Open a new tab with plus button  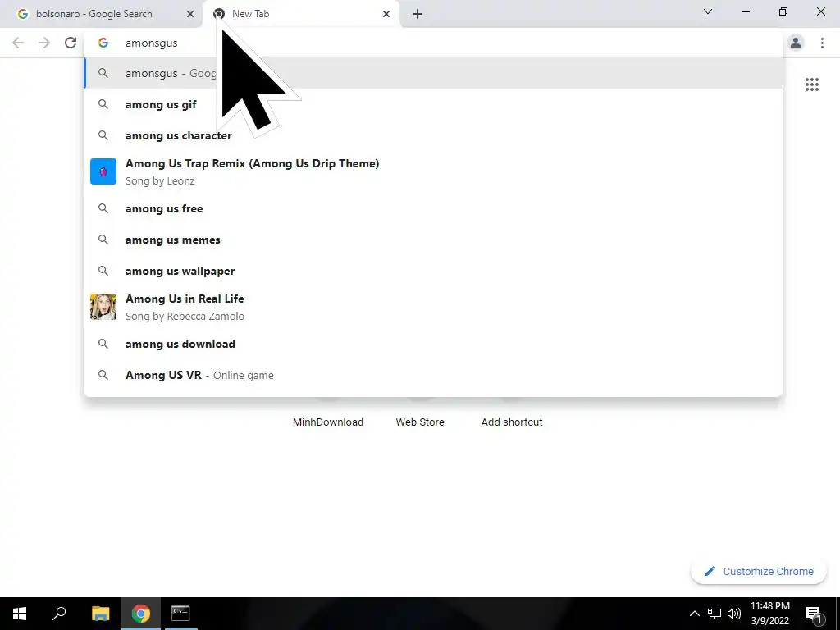418,14
